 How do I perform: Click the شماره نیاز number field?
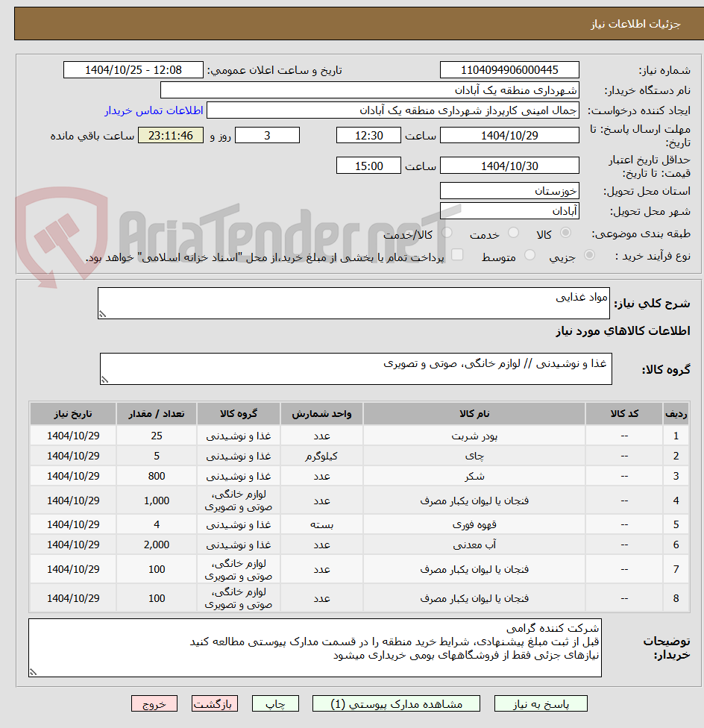coord(509,70)
